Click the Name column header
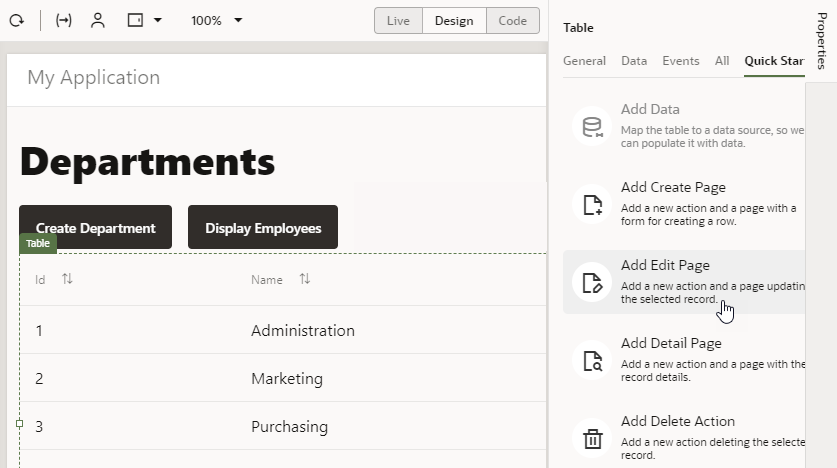 pos(267,280)
